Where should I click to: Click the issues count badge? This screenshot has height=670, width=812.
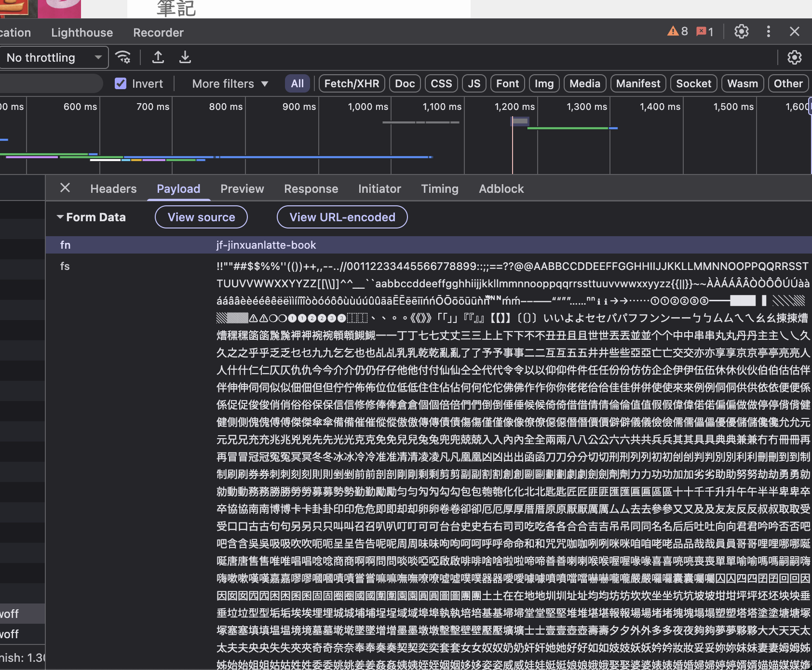pos(704,32)
